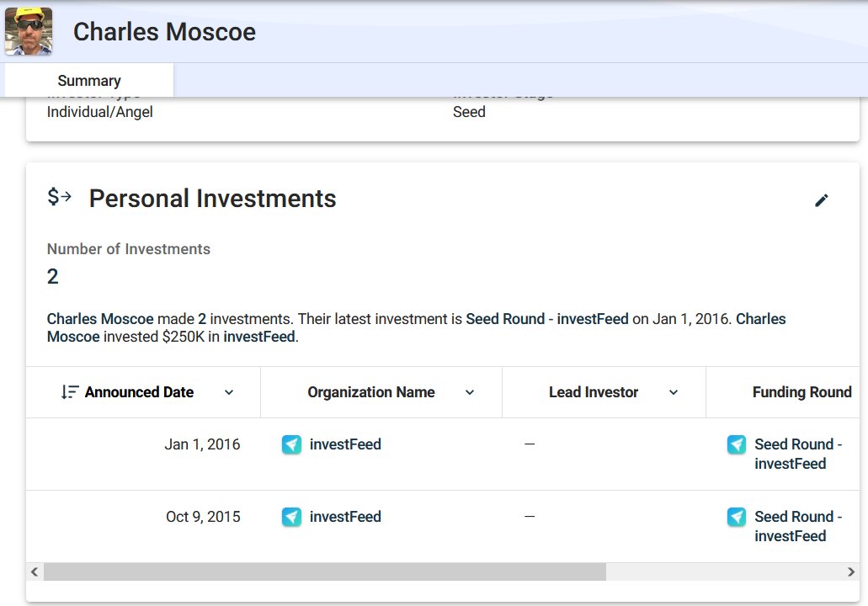This screenshot has height=606, width=868.
Task: Open the Organization Name column dropdown
Action: coord(470,392)
